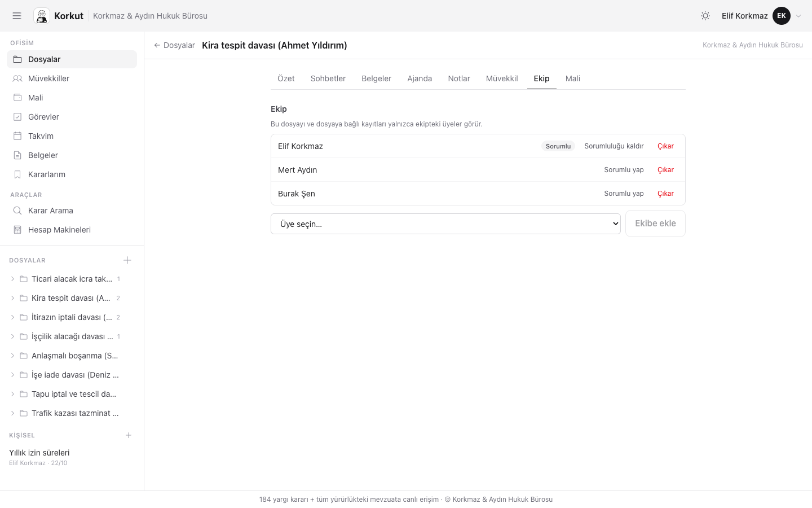Click the Belgeler document icon in sidebar

pyautogui.click(x=17, y=155)
